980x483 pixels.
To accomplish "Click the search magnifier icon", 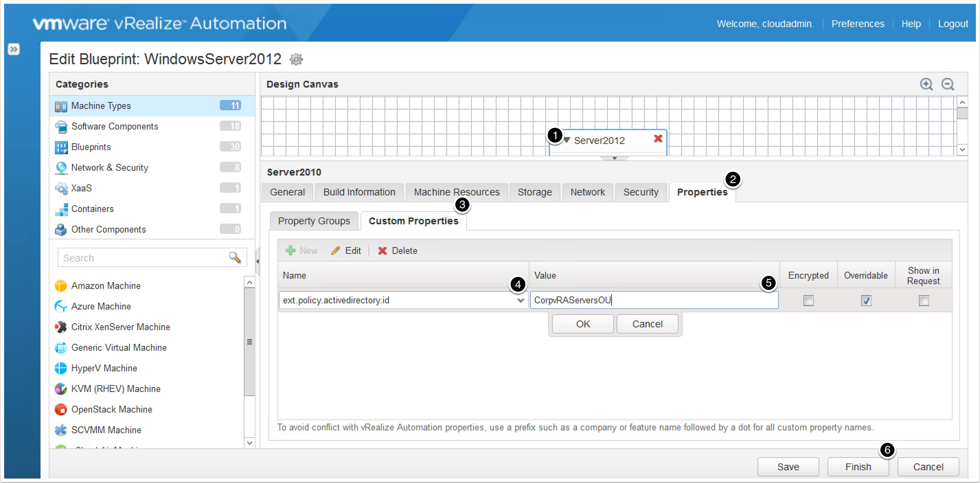I will pyautogui.click(x=235, y=258).
